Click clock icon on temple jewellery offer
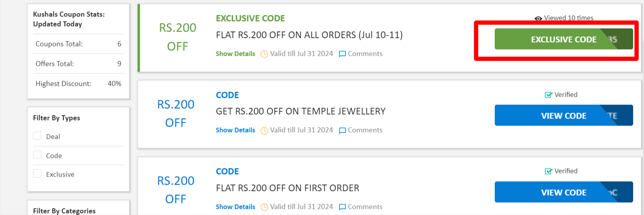This screenshot has width=644, height=215. point(264,130)
